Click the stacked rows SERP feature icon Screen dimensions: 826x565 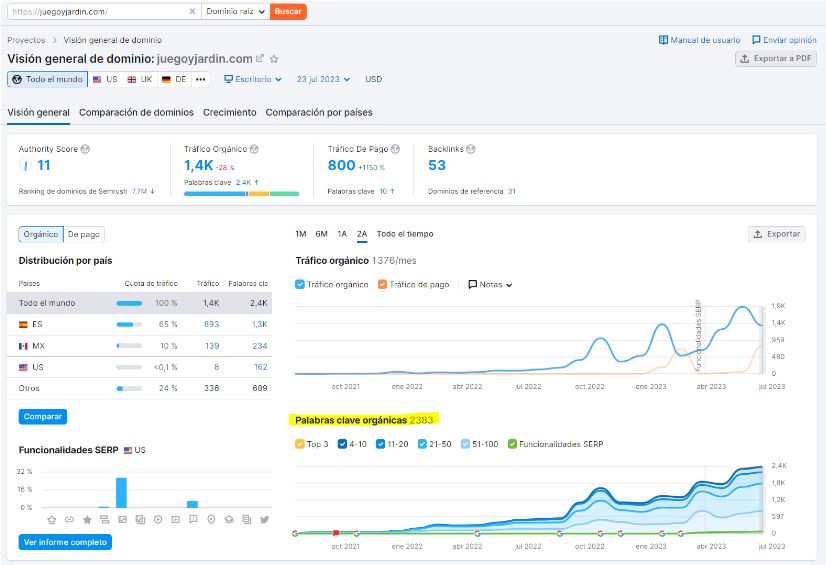105,520
